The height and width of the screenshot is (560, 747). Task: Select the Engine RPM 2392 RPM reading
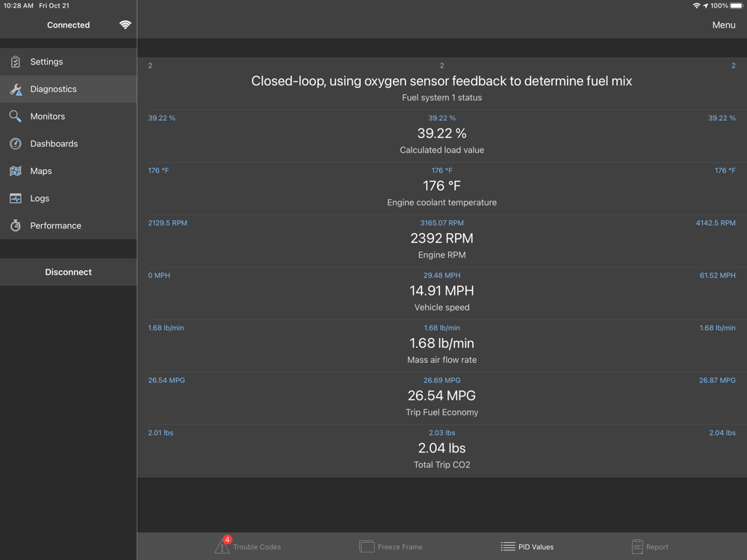click(x=442, y=238)
